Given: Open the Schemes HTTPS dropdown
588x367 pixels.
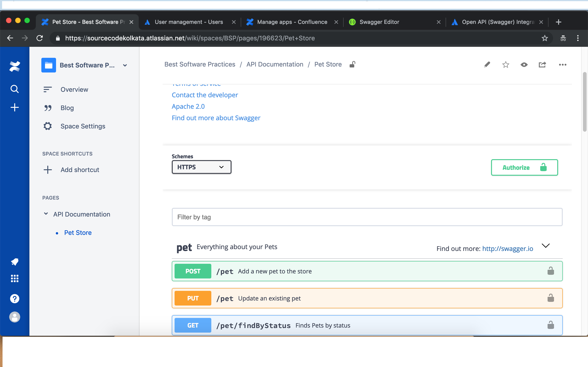Looking at the screenshot, I should tap(201, 167).
